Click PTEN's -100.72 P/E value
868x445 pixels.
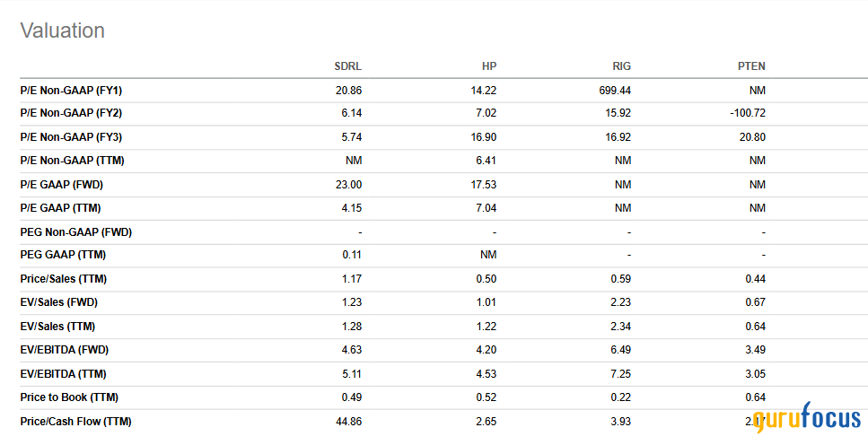[747, 114]
